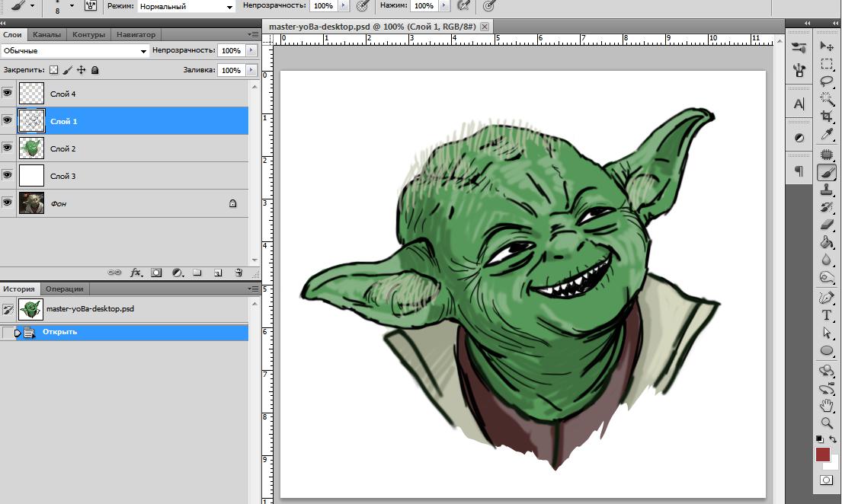Select the Crop tool
Screen dimensions: 842x504
pos(827,116)
